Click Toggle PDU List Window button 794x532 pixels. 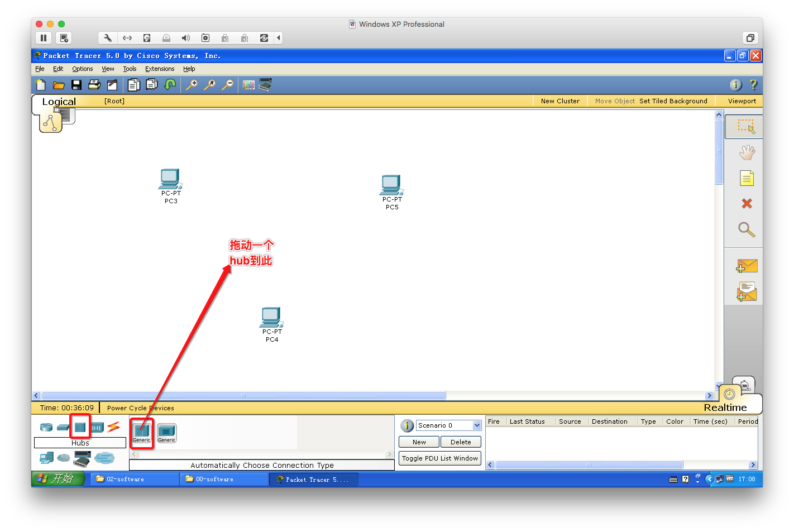[x=439, y=458]
